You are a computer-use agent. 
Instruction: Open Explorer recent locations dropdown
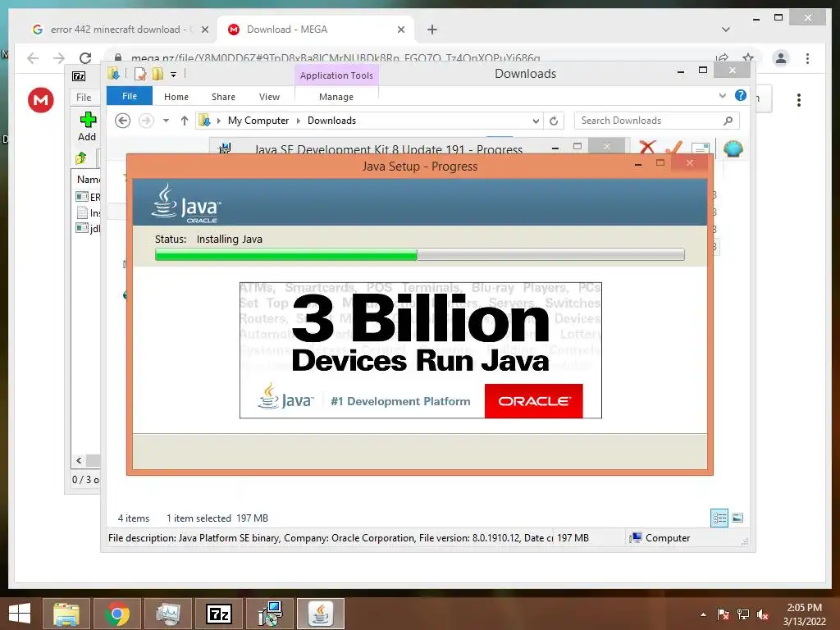point(166,121)
